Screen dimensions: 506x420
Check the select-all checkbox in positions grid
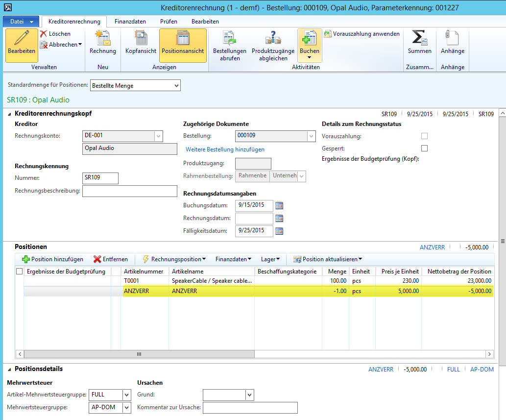pos(20,272)
